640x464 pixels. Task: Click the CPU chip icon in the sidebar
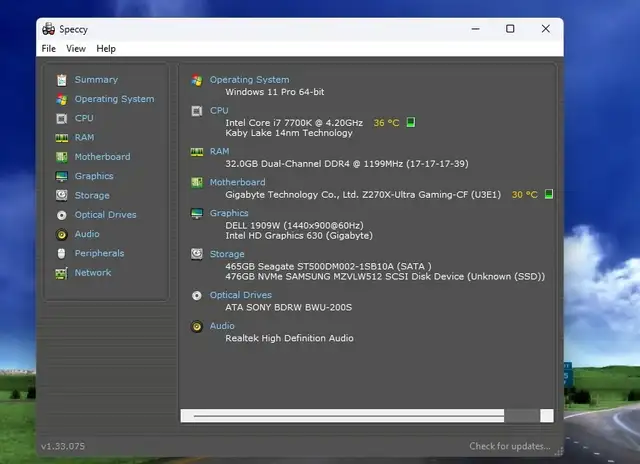[x=62, y=118]
